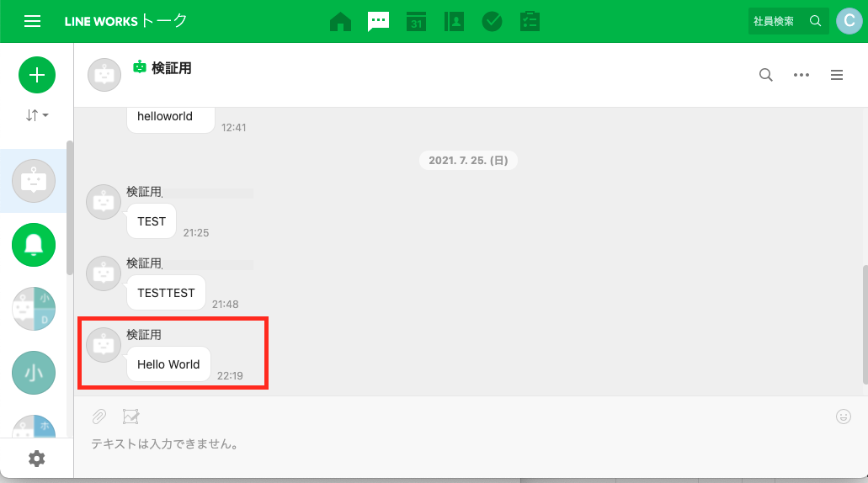
Task: Open the Calendar icon in top bar
Action: click(x=416, y=22)
